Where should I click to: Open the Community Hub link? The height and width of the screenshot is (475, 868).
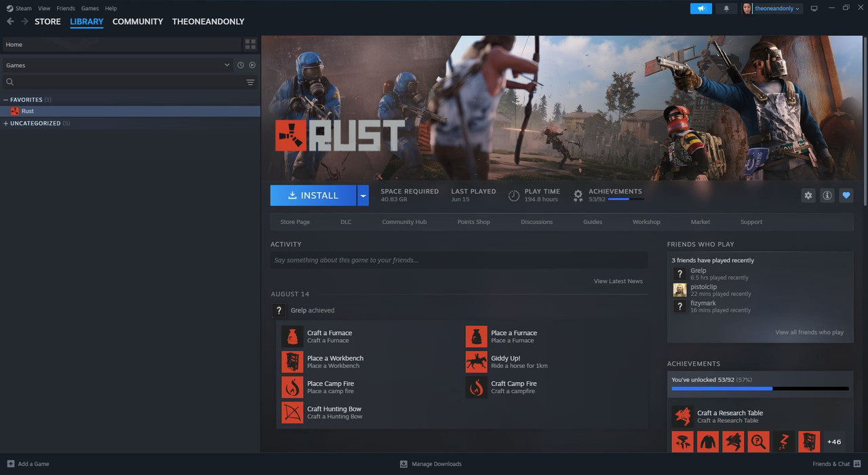pyautogui.click(x=404, y=222)
